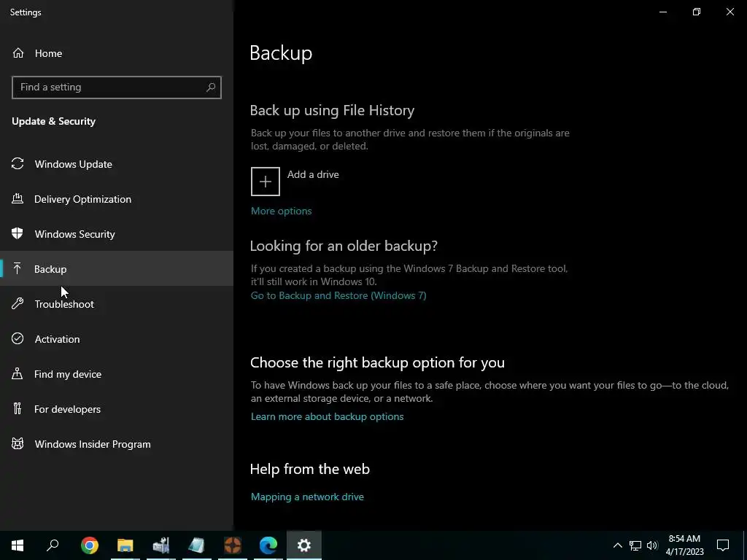This screenshot has width=747, height=560.
Task: Click the Backup page title
Action: (x=281, y=52)
